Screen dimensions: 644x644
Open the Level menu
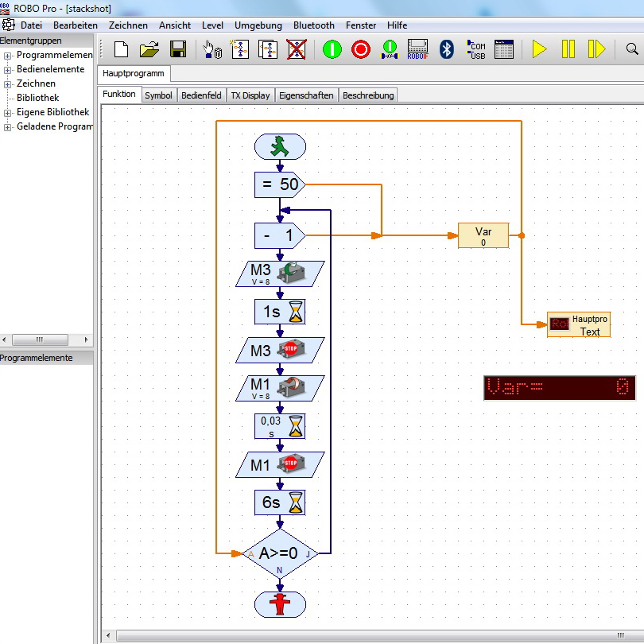coord(213,25)
